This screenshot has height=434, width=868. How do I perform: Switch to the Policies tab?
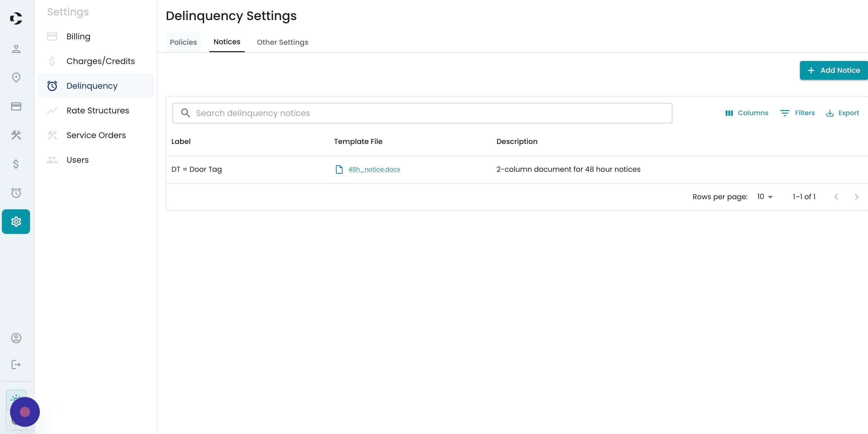click(x=183, y=42)
